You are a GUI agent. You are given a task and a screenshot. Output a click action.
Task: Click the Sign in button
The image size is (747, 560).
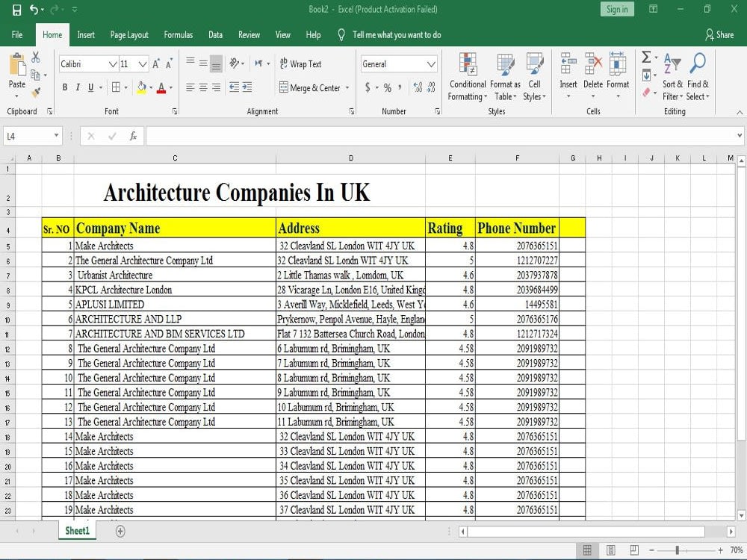pos(617,9)
